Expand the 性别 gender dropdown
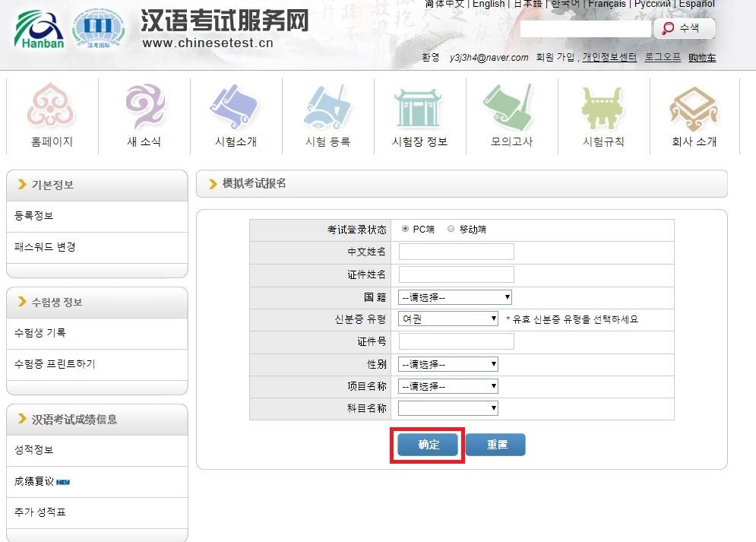Screen dimensions: 756x542 (448, 364)
